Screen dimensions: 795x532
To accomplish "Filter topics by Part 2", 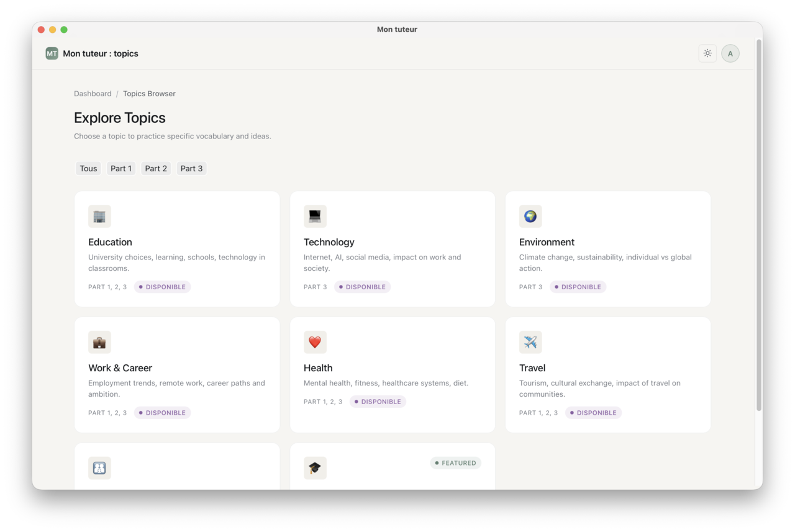I will [x=156, y=168].
